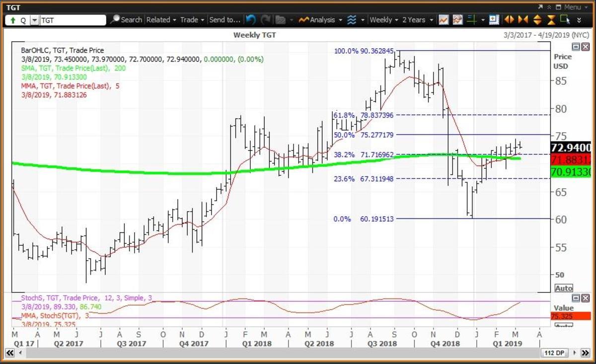Open the Menu dropdown in title bar
Viewport: 596px width, 364px height.
576,7
